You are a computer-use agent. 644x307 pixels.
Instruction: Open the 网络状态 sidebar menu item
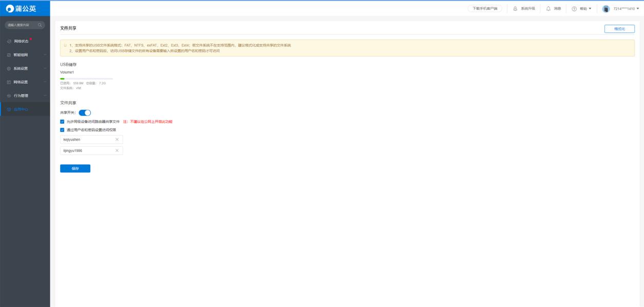25,41
